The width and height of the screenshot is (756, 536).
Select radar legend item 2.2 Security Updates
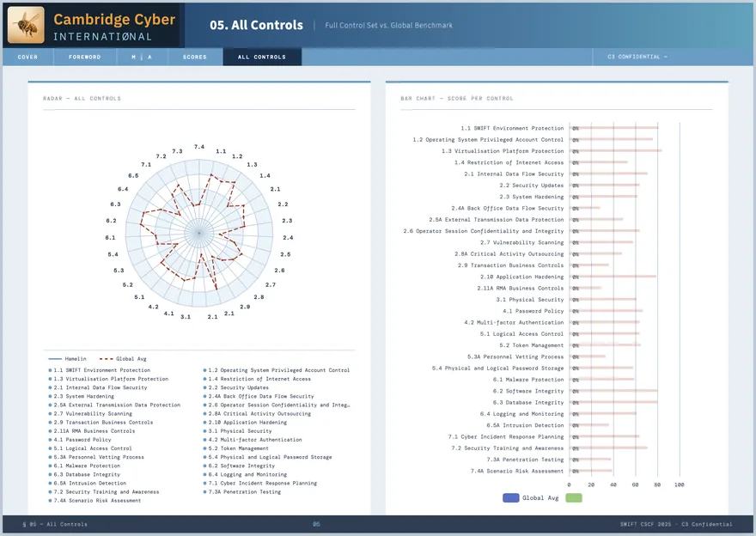pos(235,387)
